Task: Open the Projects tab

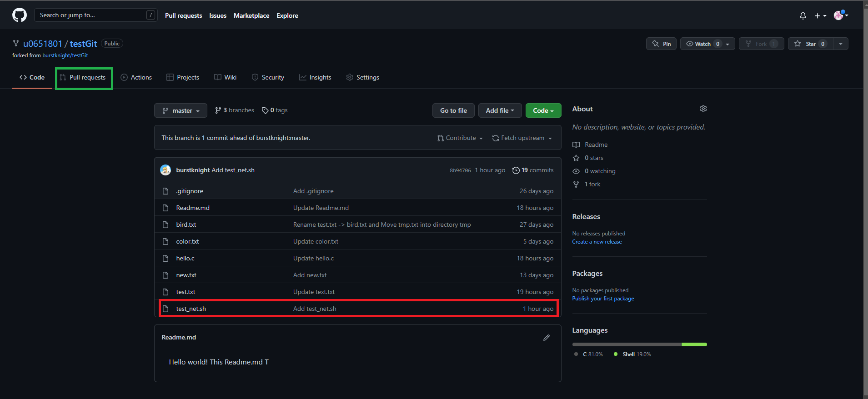Action: [x=183, y=78]
